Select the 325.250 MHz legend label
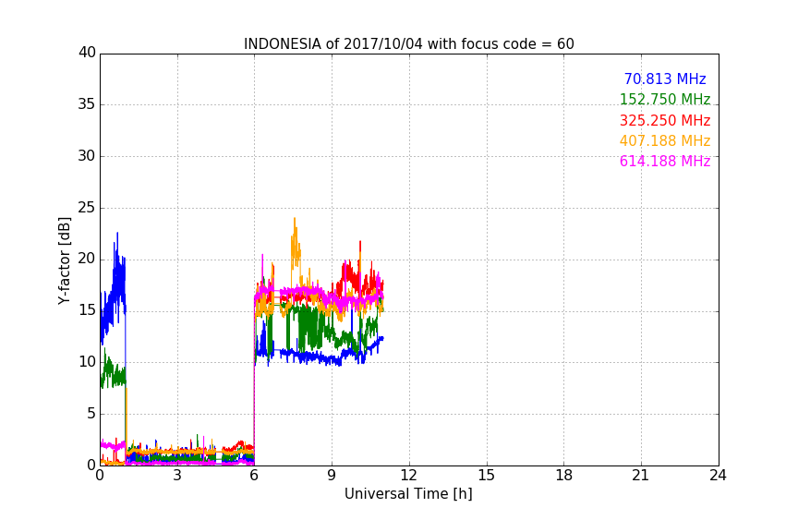 coord(665,121)
